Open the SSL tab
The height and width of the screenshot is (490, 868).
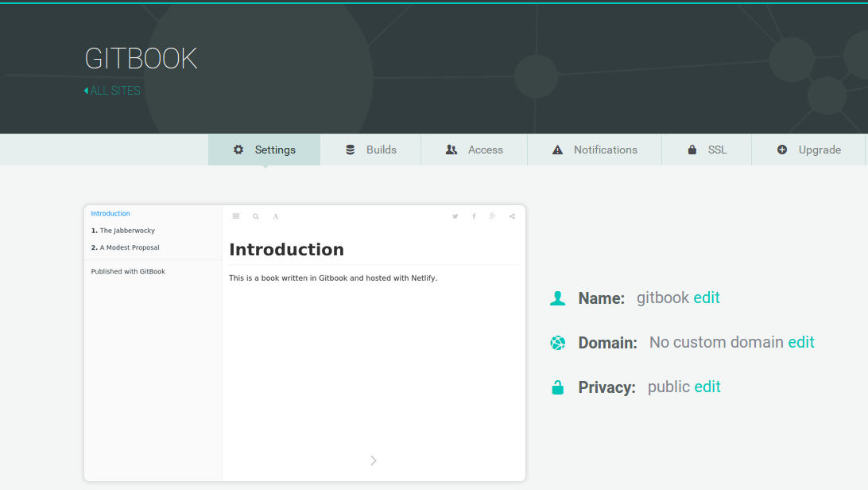pos(707,150)
